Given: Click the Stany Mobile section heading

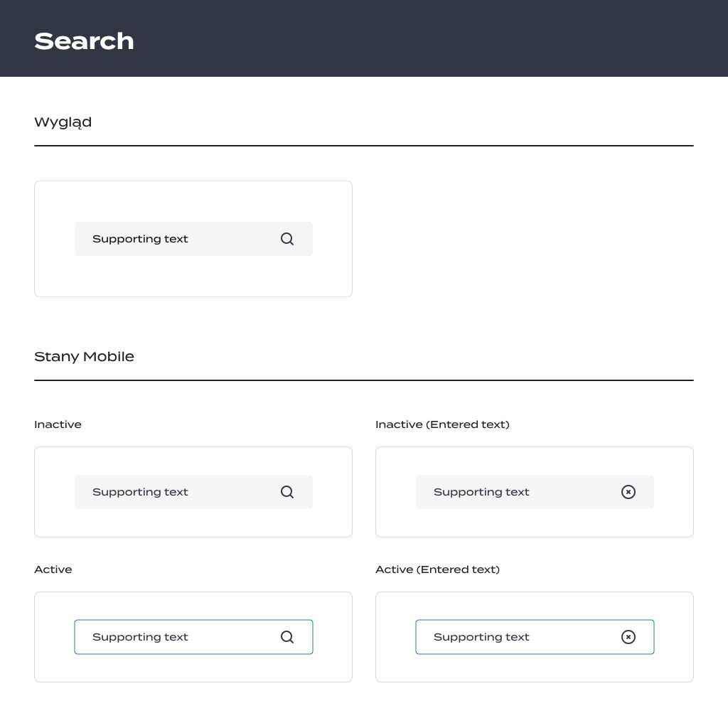Looking at the screenshot, I should click(x=84, y=357).
